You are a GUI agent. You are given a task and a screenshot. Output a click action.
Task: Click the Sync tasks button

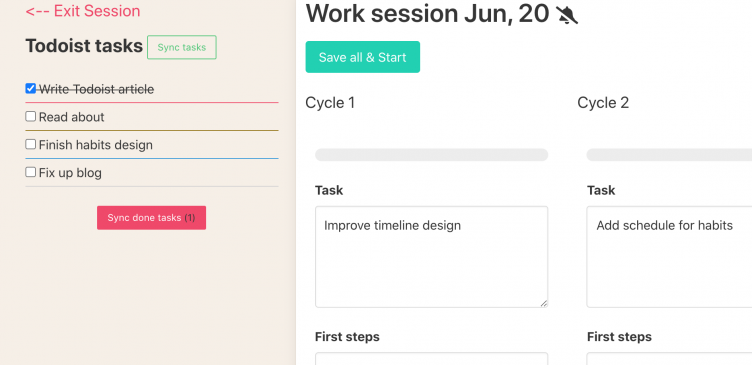(182, 47)
